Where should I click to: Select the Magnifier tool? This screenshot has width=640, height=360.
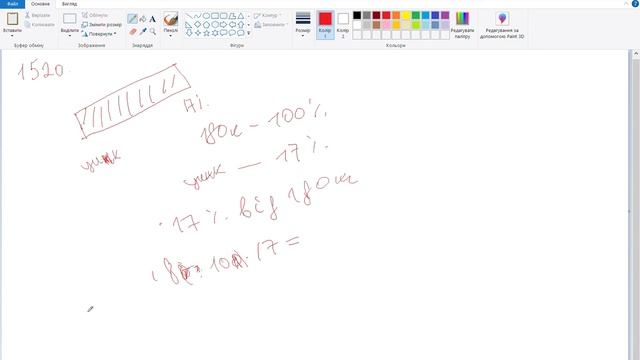pos(153,31)
